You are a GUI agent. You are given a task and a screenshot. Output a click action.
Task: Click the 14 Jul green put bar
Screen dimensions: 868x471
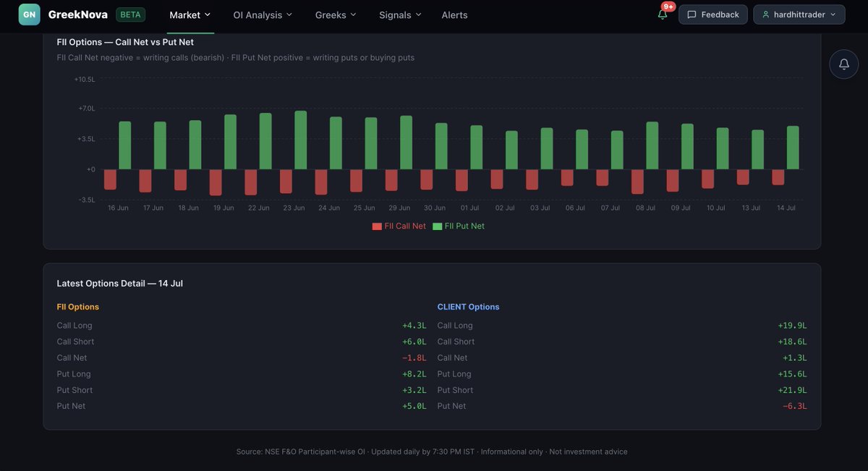pyautogui.click(x=793, y=148)
